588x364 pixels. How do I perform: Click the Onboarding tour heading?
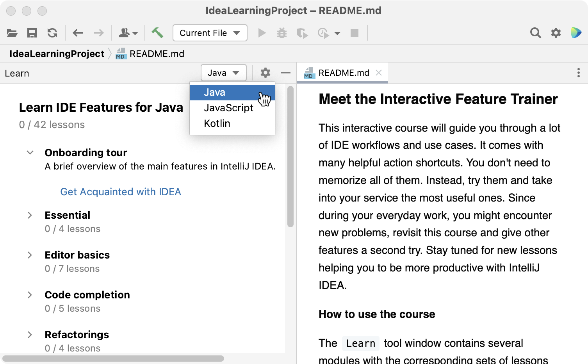pos(86,153)
